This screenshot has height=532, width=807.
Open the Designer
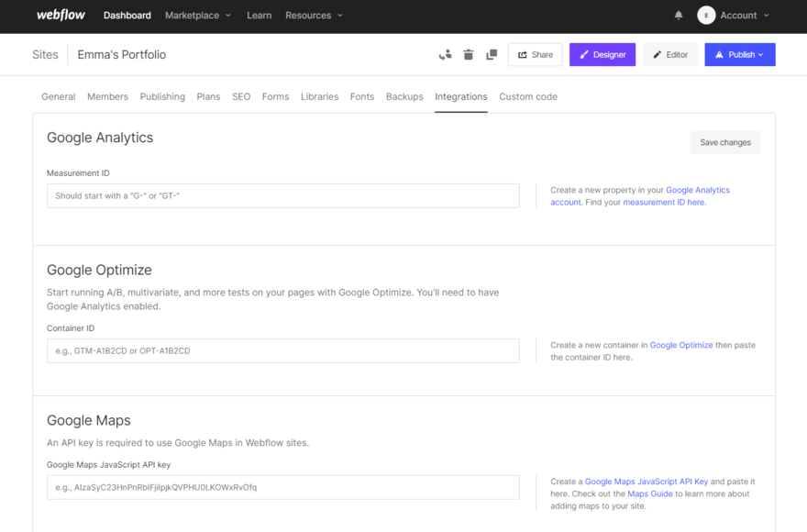click(602, 55)
